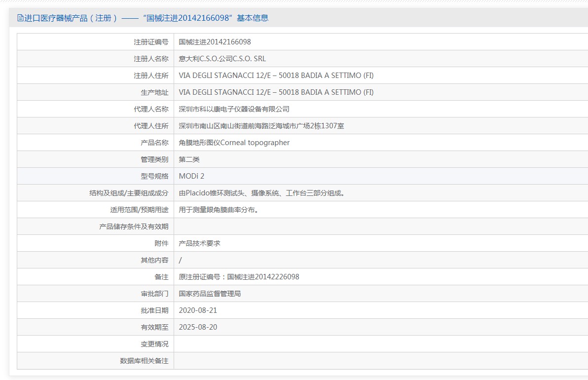
Task: Select product name 角膜地形图仪Corneal topographer
Action: pos(234,143)
